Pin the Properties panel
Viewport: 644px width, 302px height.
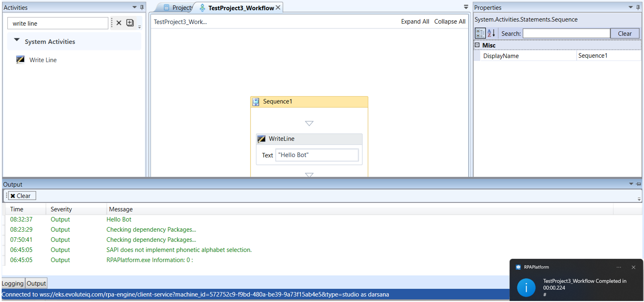(x=638, y=7)
